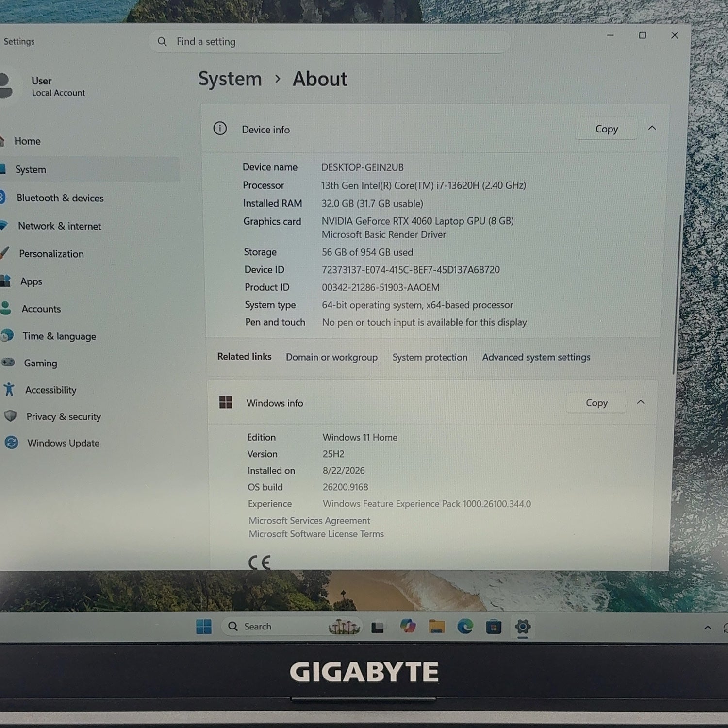Click the Accounts person icon in sidebar
Screen dimensions: 728x728
[x=5, y=308]
